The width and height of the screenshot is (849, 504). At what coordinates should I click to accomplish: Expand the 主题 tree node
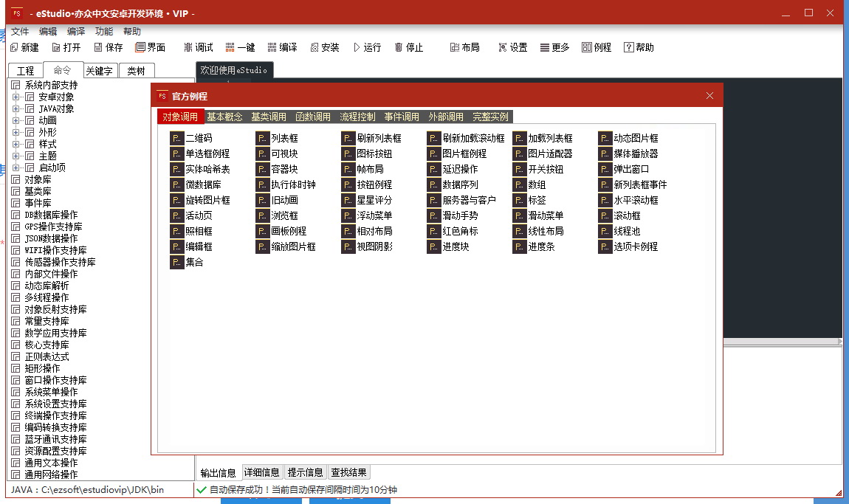pos(16,156)
